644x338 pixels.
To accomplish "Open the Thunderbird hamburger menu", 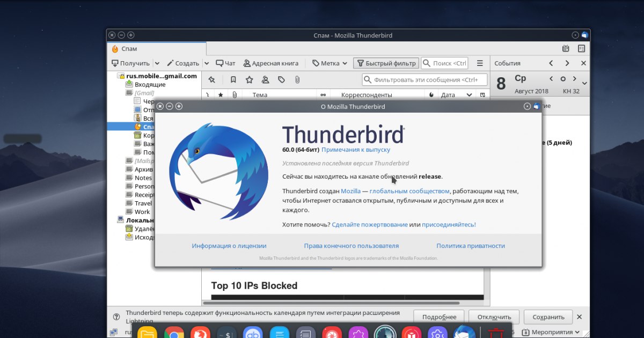I will point(480,63).
